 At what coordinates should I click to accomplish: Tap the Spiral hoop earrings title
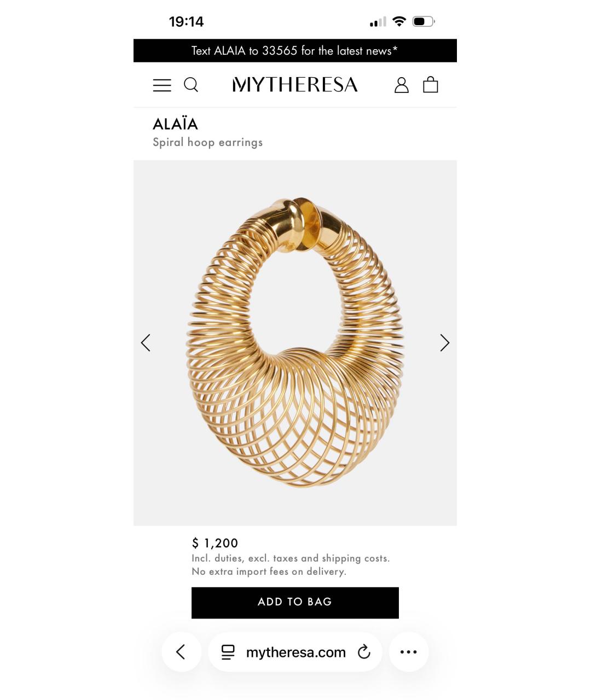coord(207,142)
